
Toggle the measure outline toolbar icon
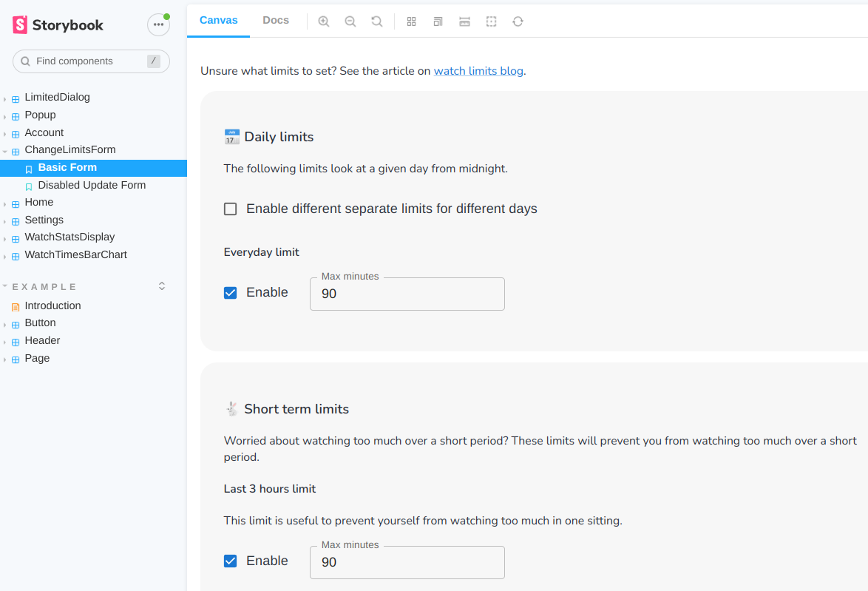pos(491,21)
